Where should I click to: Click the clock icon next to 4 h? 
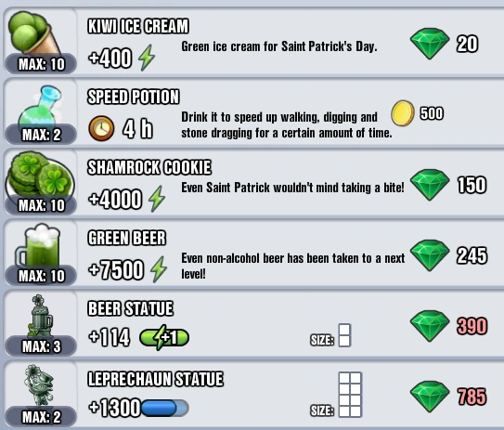point(101,128)
